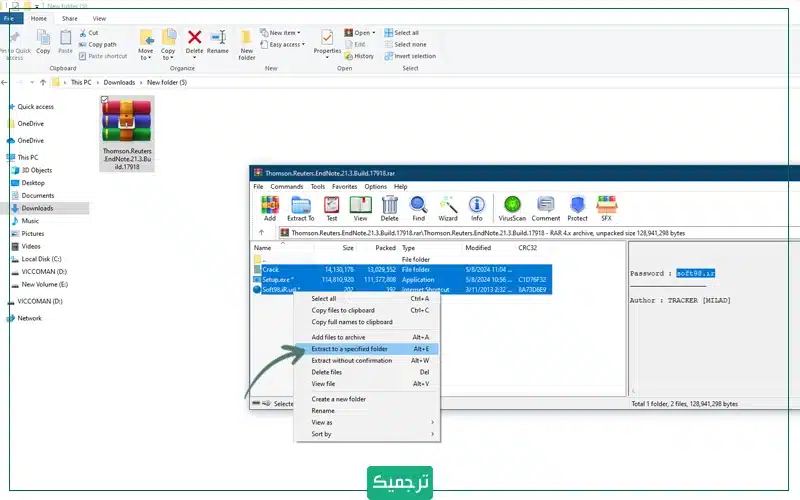Choose Delete files in context menu
This screenshot has height=500, width=800.
click(x=367, y=372)
